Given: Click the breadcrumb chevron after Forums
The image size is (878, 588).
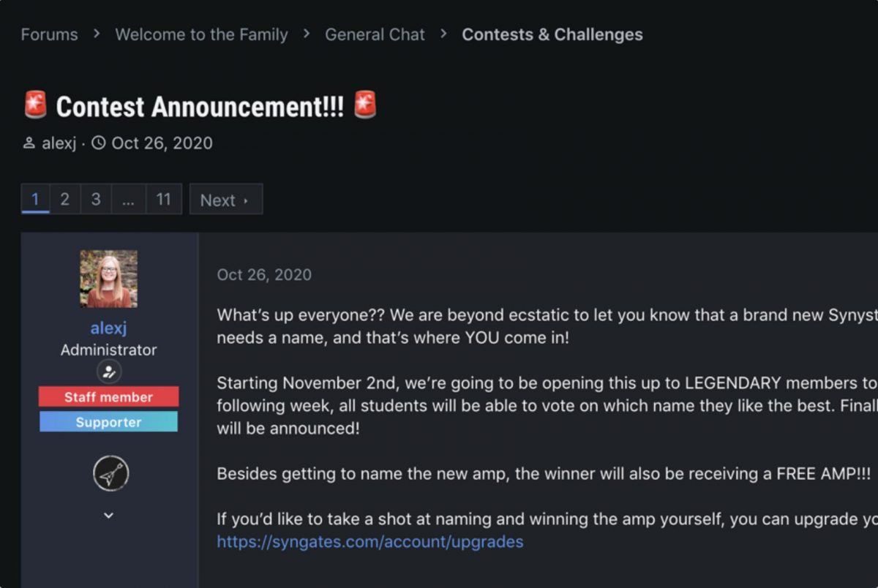Looking at the screenshot, I should (x=97, y=34).
